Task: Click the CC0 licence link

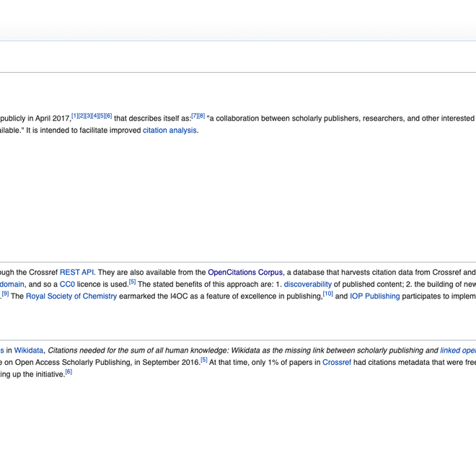Action: click(66, 284)
